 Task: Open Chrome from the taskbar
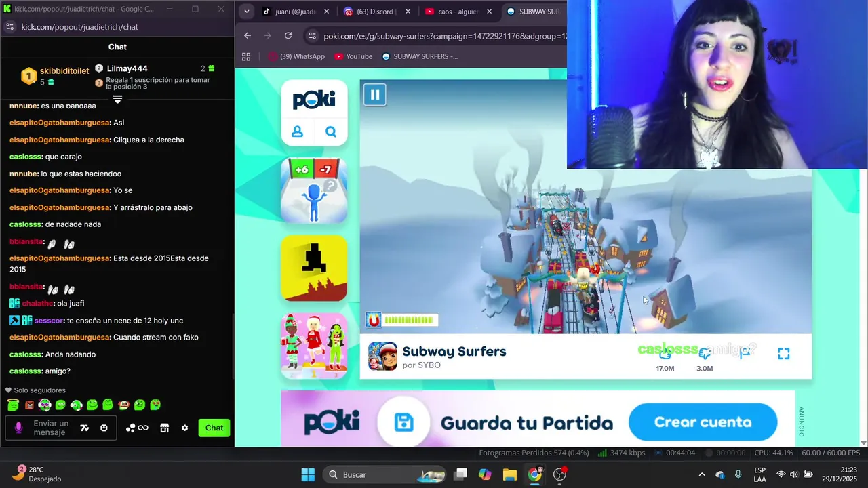click(x=535, y=474)
